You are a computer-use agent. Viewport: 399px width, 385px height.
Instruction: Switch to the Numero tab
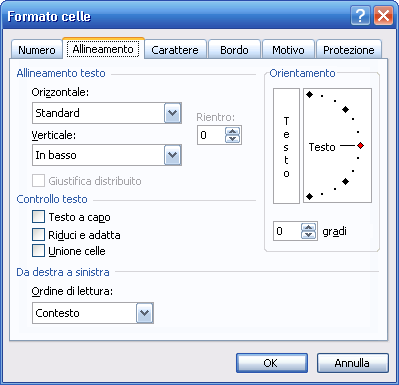tap(37, 50)
